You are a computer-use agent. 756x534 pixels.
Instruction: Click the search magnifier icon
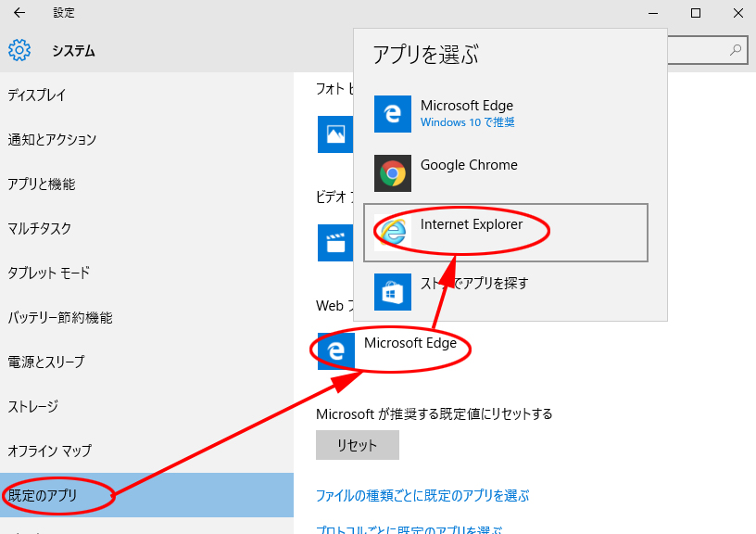[x=736, y=50]
